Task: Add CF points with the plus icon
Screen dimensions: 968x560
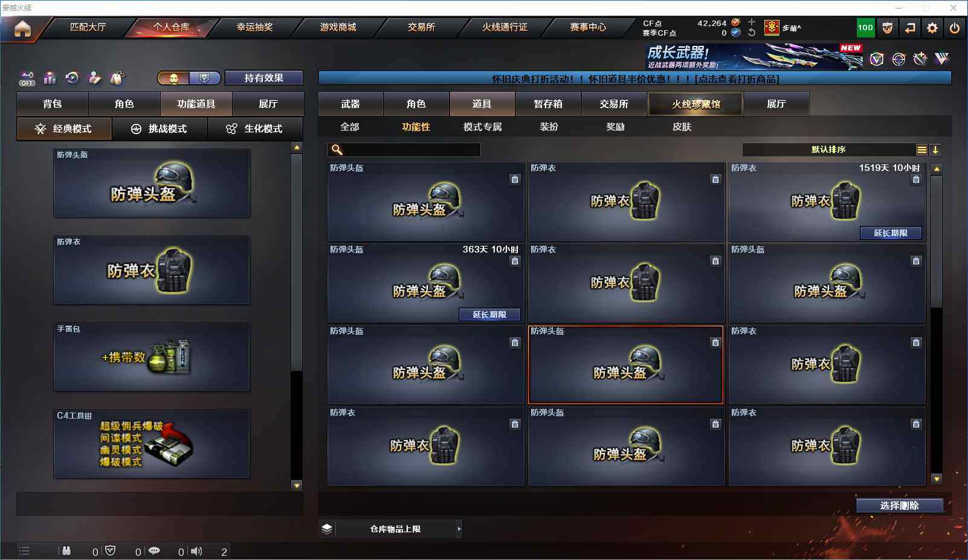Action: point(752,22)
